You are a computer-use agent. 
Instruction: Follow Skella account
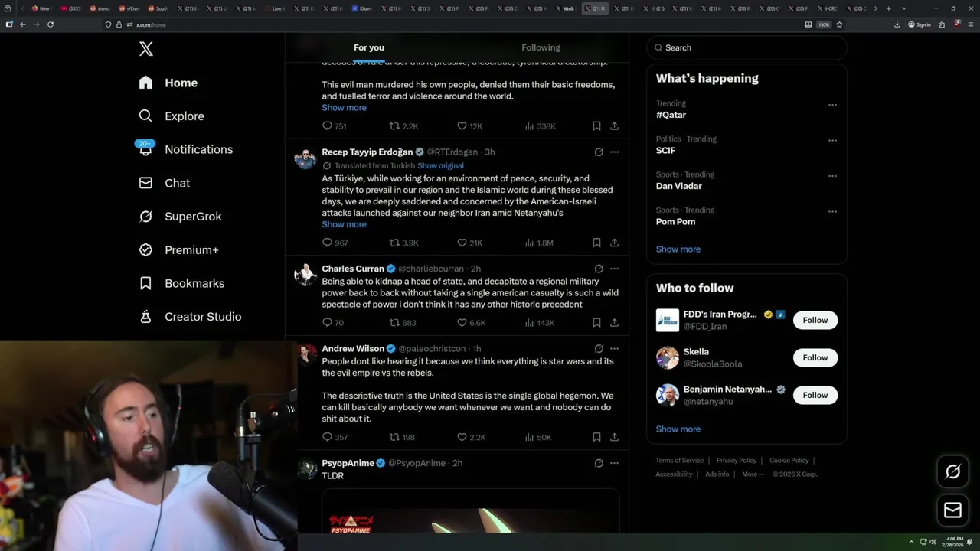(x=815, y=357)
